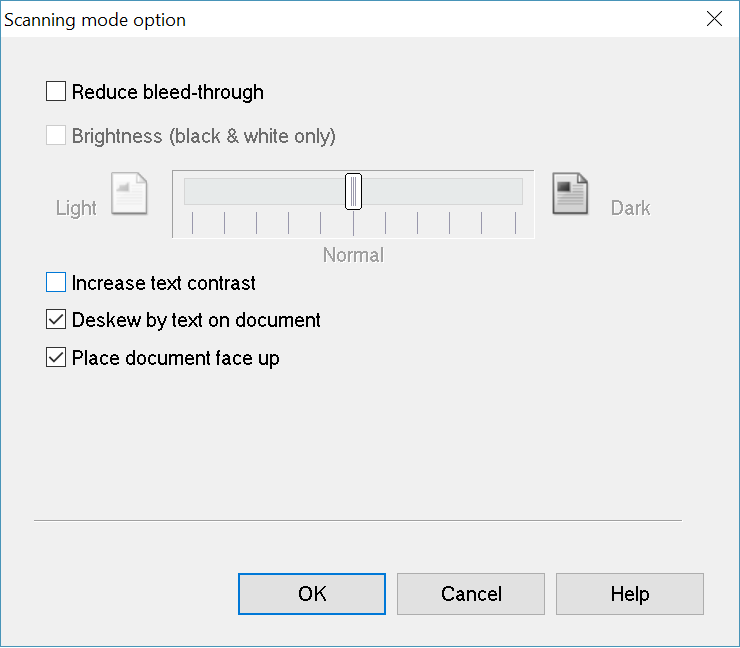Click the light page icon beside the slider
Viewport: 740px width, 648px height.
pyautogui.click(x=130, y=194)
